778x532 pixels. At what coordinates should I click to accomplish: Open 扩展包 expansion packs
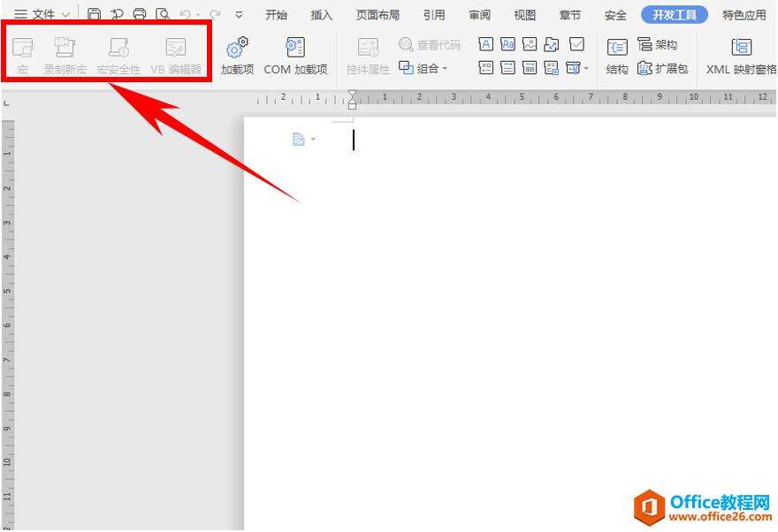point(662,68)
